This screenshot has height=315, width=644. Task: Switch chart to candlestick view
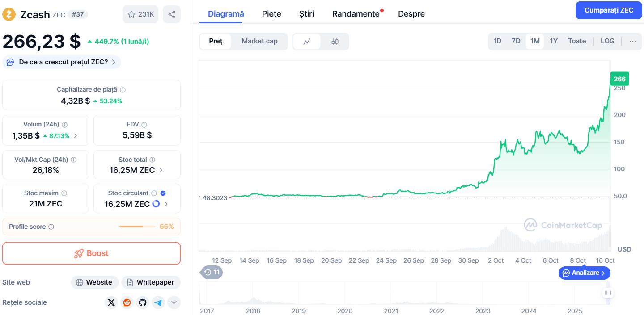335,42
